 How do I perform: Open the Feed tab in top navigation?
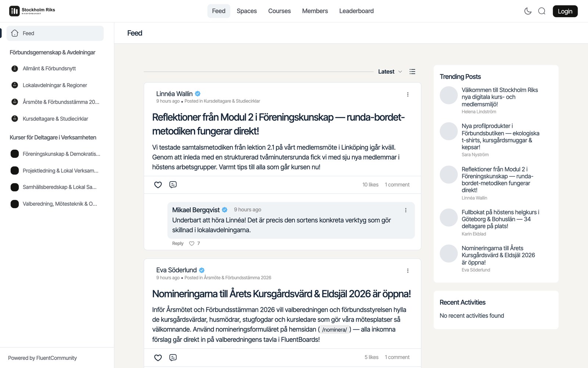click(219, 11)
